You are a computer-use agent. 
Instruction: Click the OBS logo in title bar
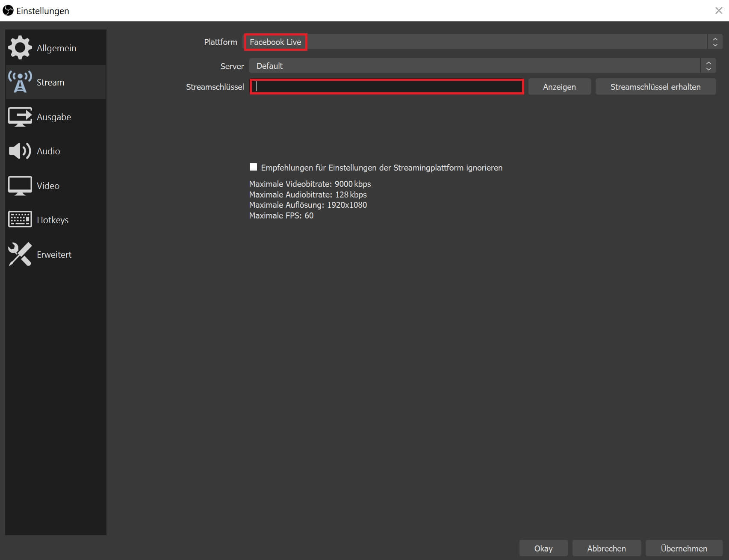point(8,11)
